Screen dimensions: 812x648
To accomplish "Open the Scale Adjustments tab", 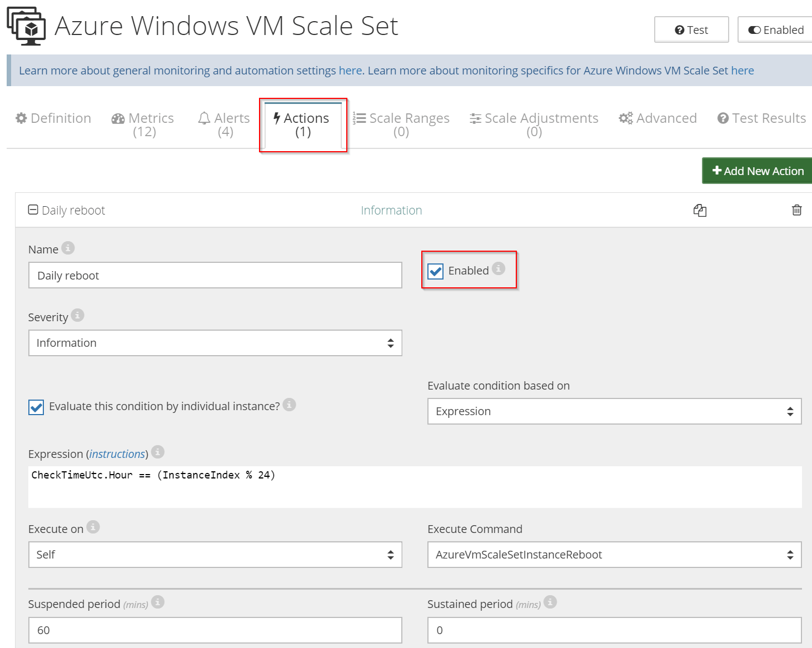I will [x=534, y=125].
